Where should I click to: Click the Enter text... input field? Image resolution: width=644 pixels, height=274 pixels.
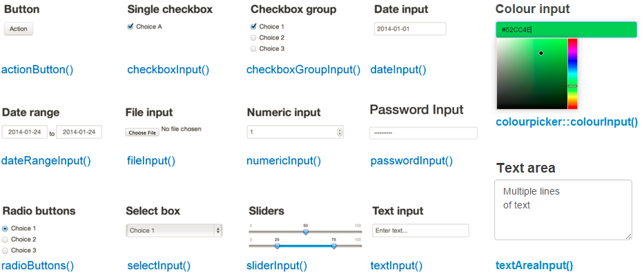pyautogui.click(x=420, y=231)
